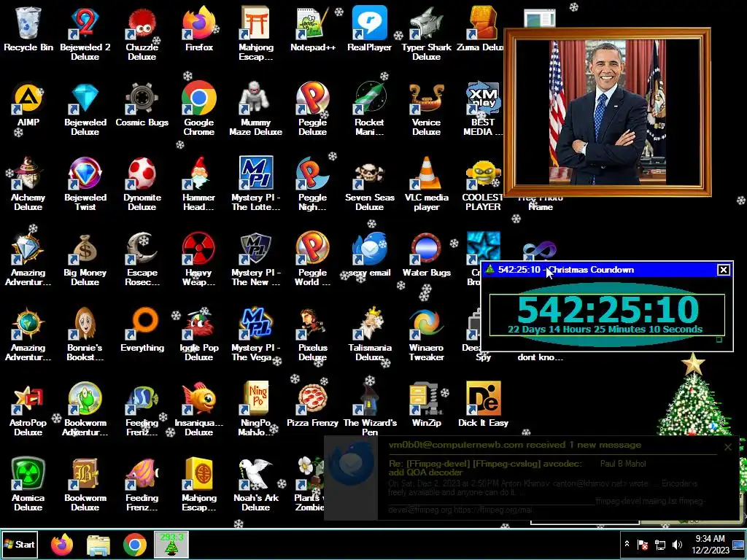
Task: Click the Pizza Frenzy icon
Action: tap(312, 405)
